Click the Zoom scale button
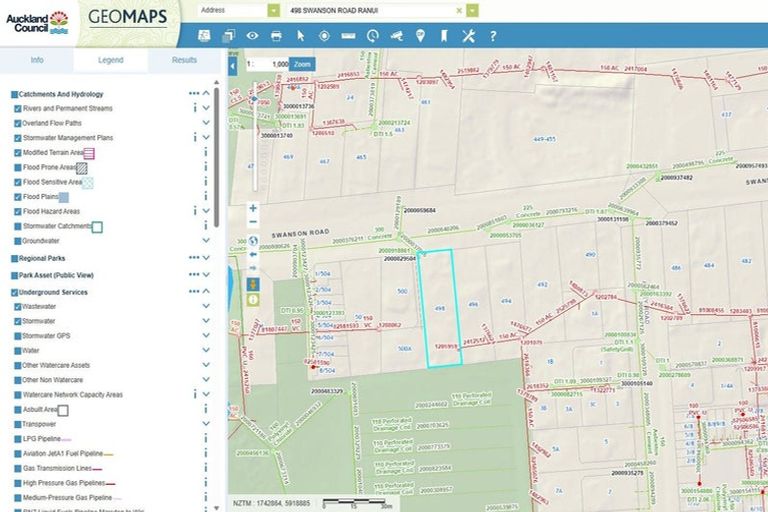Image resolution: width=768 pixels, height=512 pixels. point(302,64)
